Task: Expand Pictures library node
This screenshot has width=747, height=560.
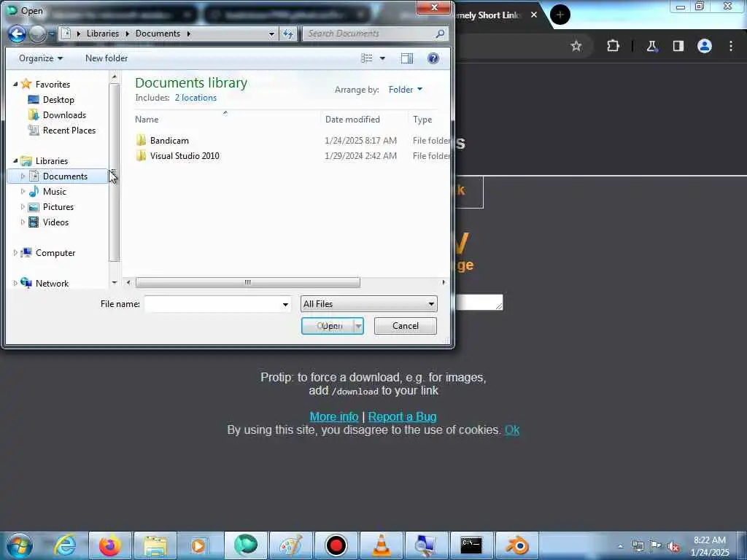Action: (x=23, y=206)
